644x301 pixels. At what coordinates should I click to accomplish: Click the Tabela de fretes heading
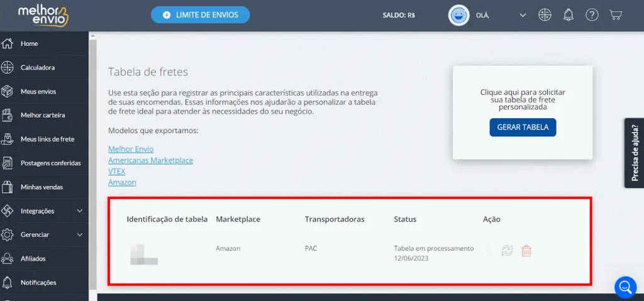148,72
